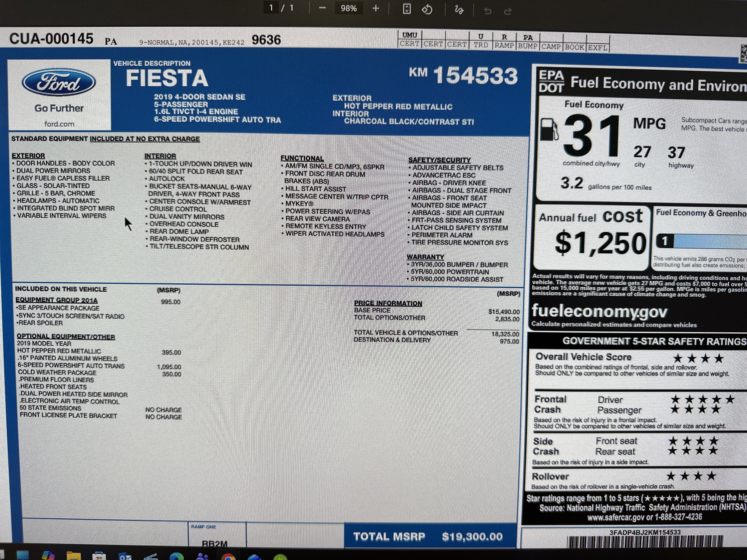The image size is (747, 560).
Task: Open Google Chrome from taskbar
Action: click(x=228, y=557)
